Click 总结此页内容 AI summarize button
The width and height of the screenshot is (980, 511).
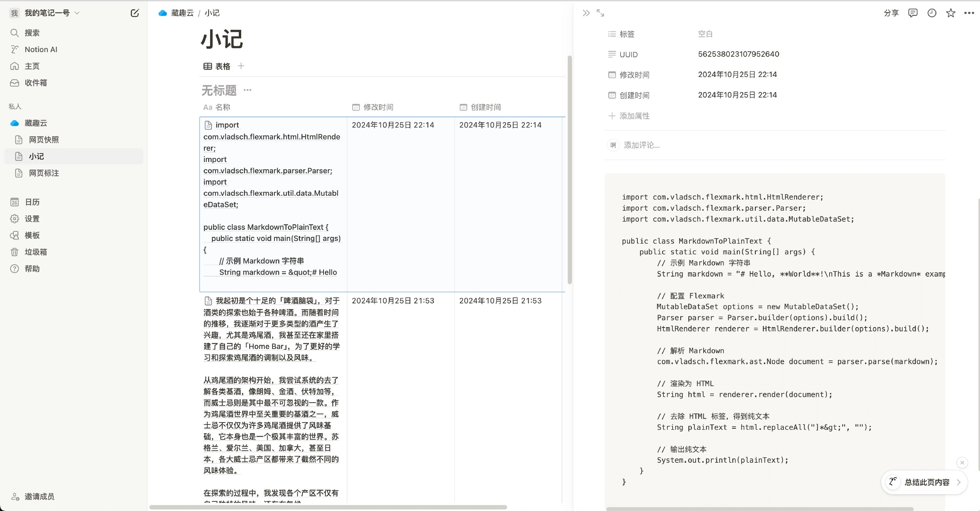[924, 482]
